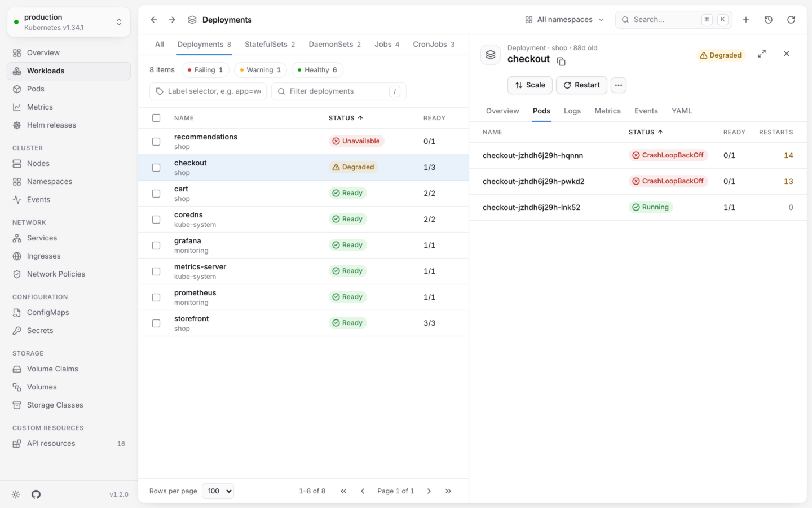Switch to the StatefulSets tab
The width and height of the screenshot is (812, 508).
(270, 45)
